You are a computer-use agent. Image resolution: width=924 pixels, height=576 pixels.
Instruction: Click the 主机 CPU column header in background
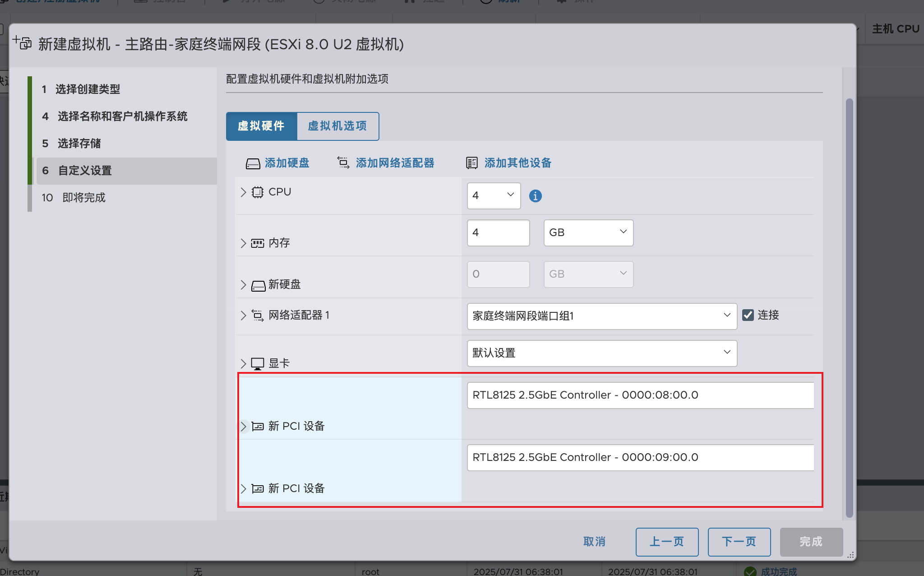[x=896, y=29]
